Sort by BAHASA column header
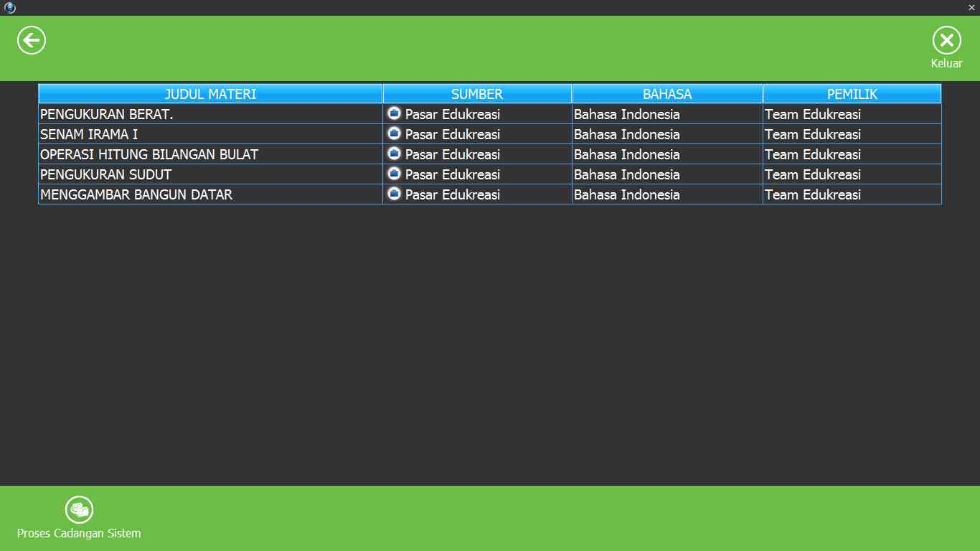This screenshot has height=551, width=980. click(x=667, y=94)
